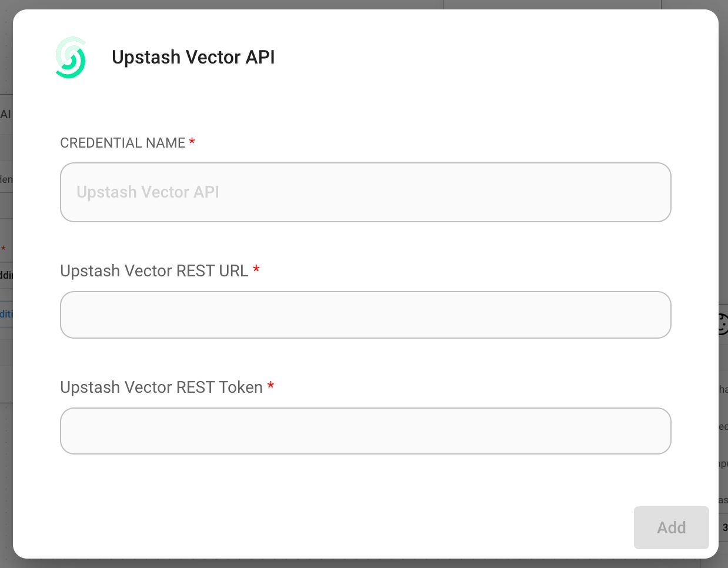Click the partially hidden "AI" text at left
This screenshot has height=568, width=728.
5,114
